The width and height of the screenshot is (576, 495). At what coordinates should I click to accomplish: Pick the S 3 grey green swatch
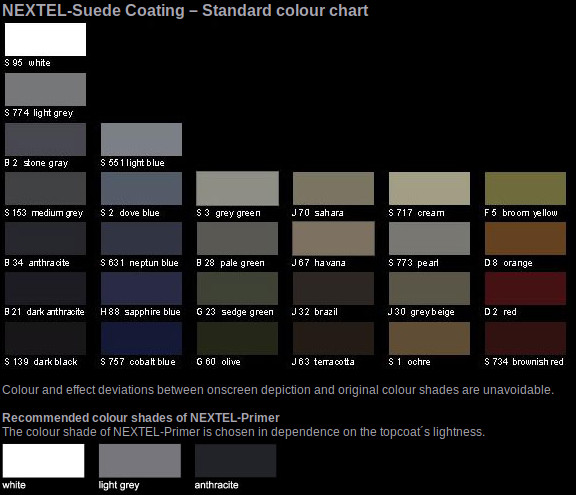(237, 188)
